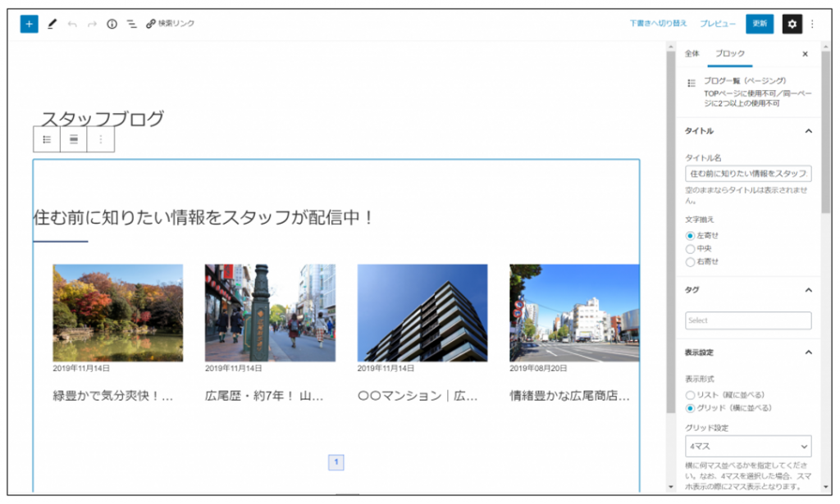Click the 更新 update button
The image size is (840, 504).
click(x=760, y=25)
